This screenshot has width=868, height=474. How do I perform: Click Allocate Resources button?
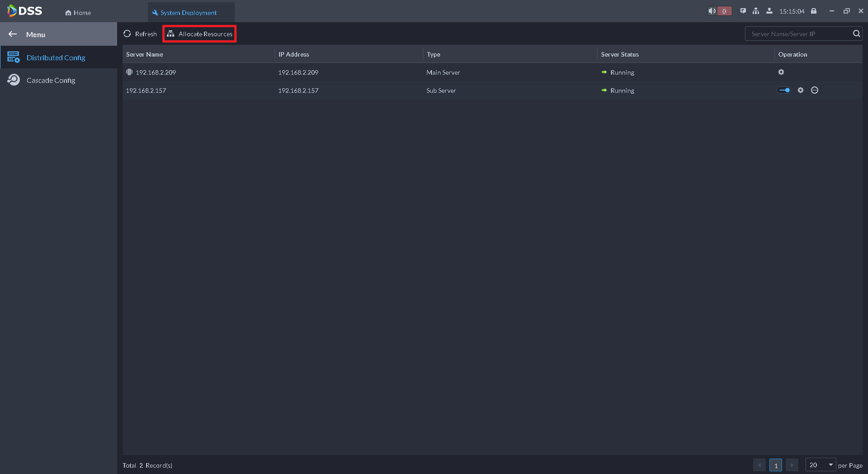[199, 34]
